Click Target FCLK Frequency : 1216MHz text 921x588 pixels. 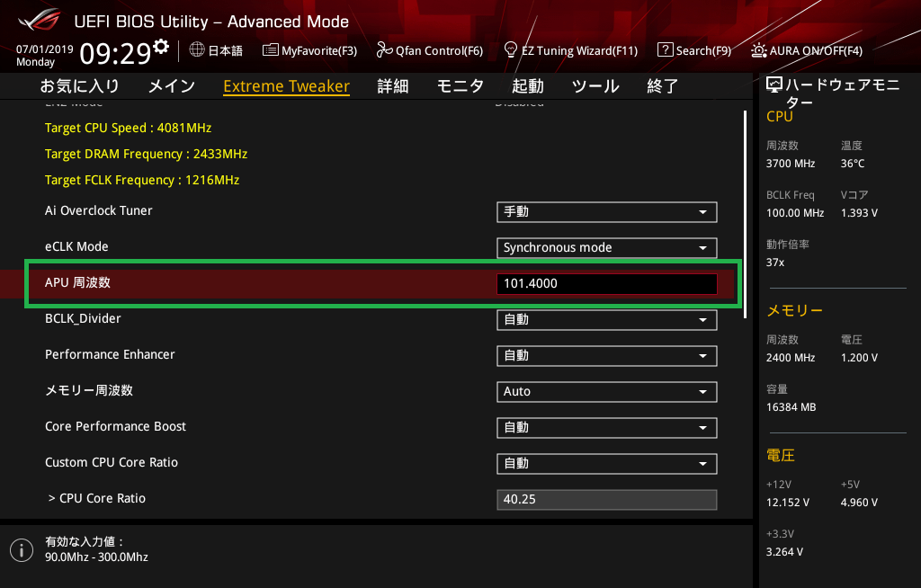[142, 180]
